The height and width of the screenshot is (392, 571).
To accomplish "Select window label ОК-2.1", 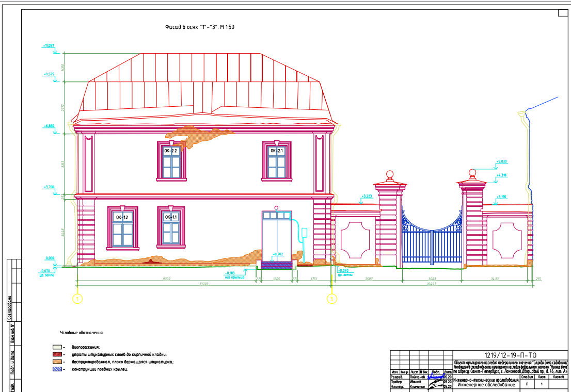I will click(277, 151).
